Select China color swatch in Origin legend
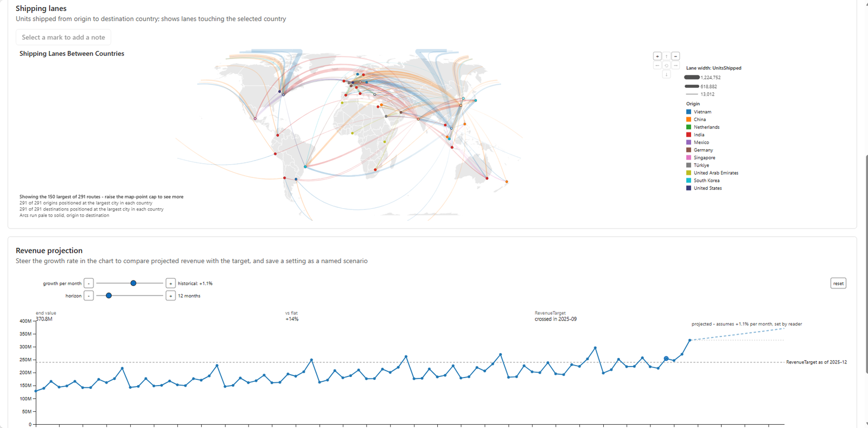Image resolution: width=868 pixels, height=428 pixels. (688, 119)
